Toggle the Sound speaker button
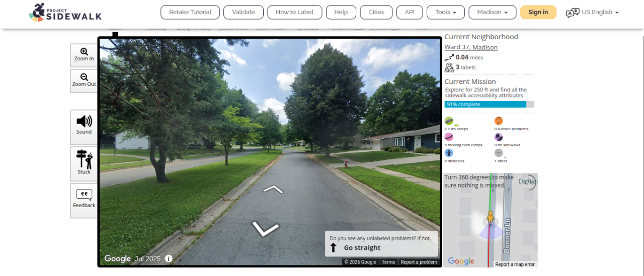Screen dimensions: 644x276 click(84, 127)
